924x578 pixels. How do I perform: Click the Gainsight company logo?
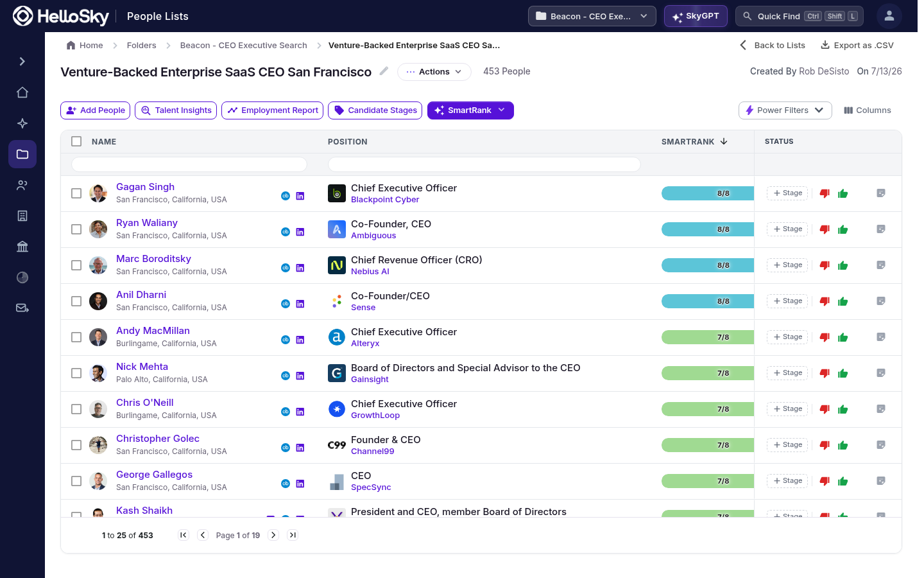(337, 373)
